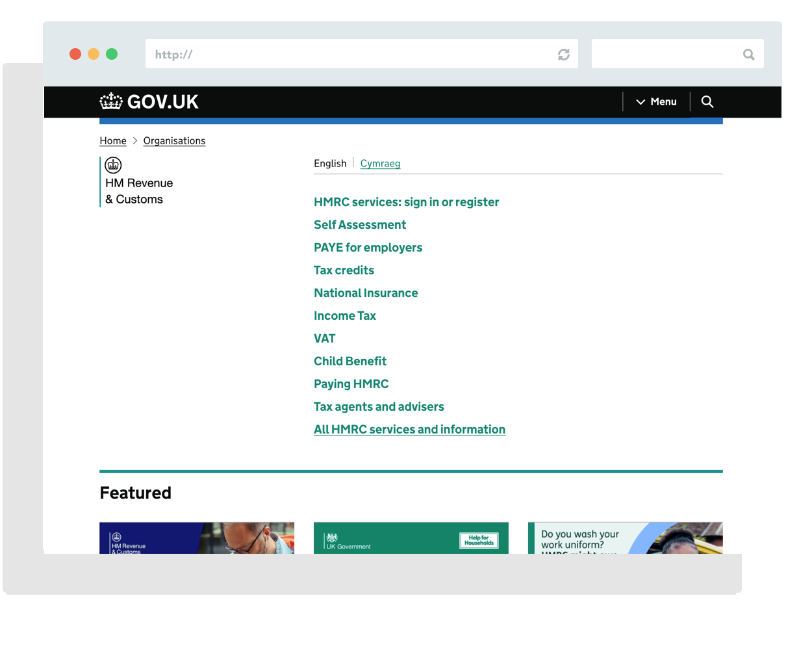Select English language option
The height and width of the screenshot is (650, 812).
tap(330, 163)
